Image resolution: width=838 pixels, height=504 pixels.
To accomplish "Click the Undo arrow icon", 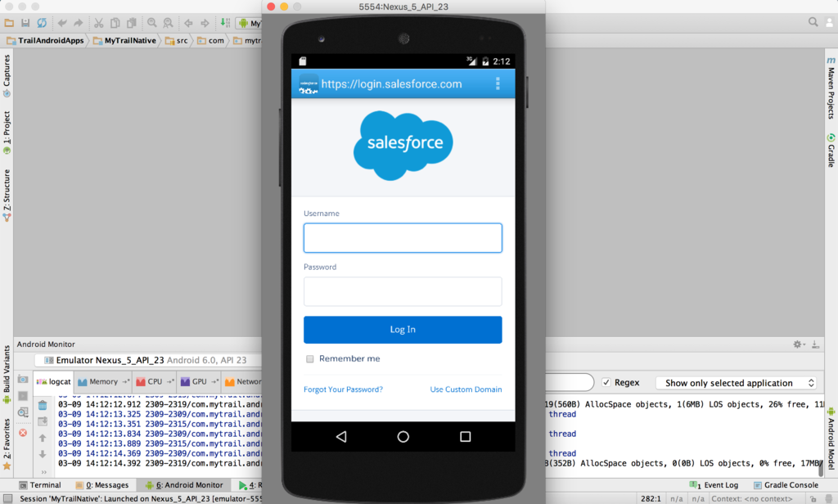I will [x=62, y=23].
